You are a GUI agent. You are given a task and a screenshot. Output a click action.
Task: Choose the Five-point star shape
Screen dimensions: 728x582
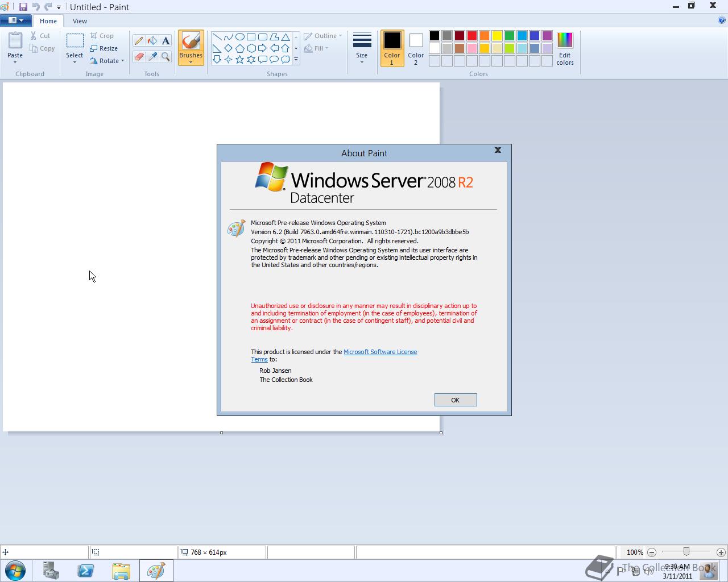(x=239, y=60)
